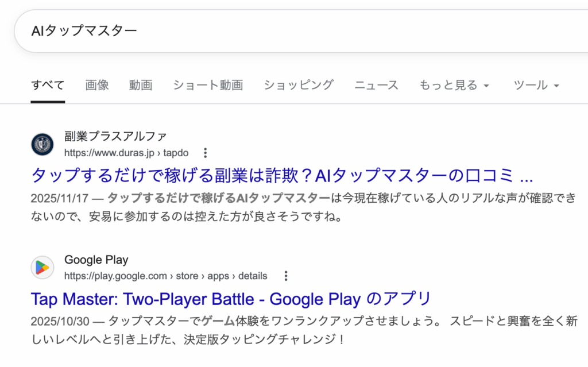Viewport: 588px width, 367px height.
Task: Open the タップするだけで稼げる副業は詐欺 result title
Action: coord(281,175)
